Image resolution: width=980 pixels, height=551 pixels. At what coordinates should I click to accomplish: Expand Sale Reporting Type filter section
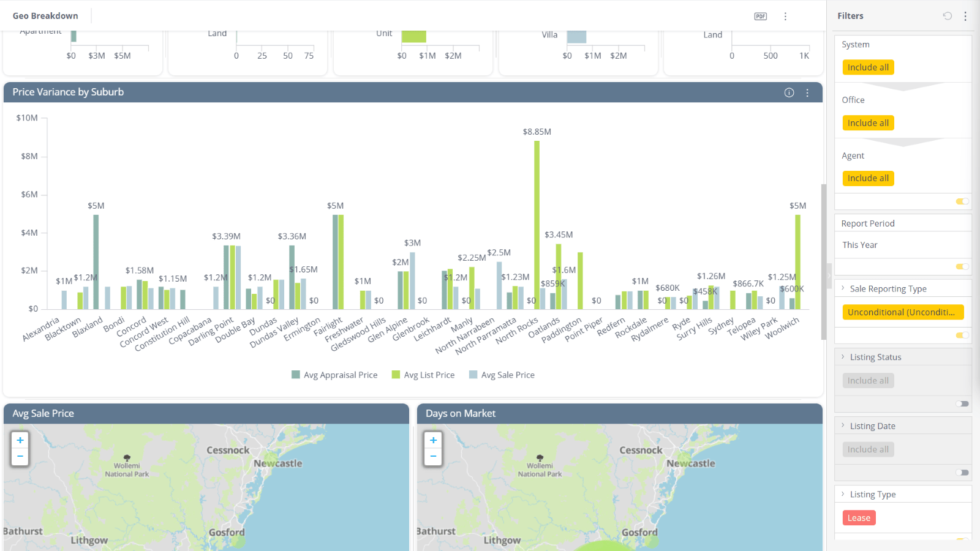[843, 288]
